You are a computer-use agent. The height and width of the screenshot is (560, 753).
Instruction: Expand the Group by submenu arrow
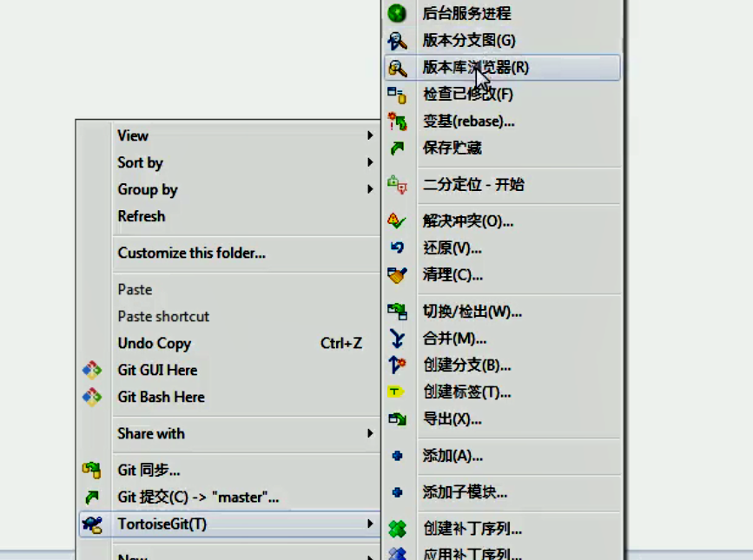(x=370, y=189)
